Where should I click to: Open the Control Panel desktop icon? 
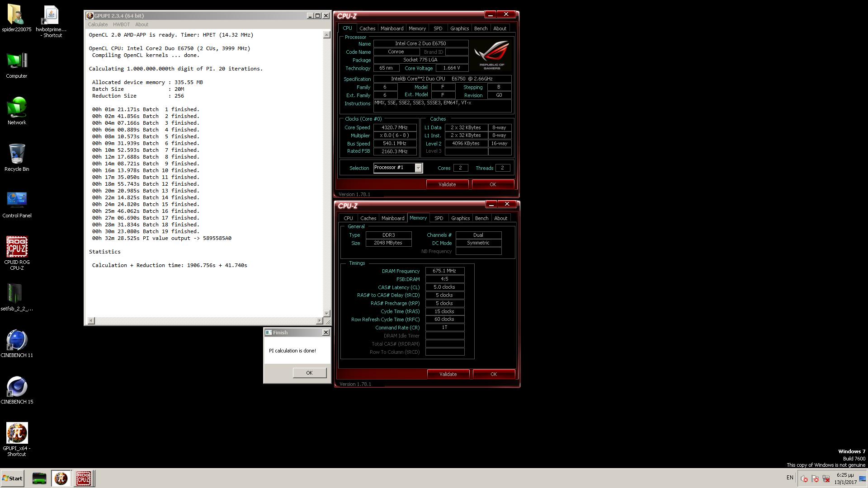(17, 204)
